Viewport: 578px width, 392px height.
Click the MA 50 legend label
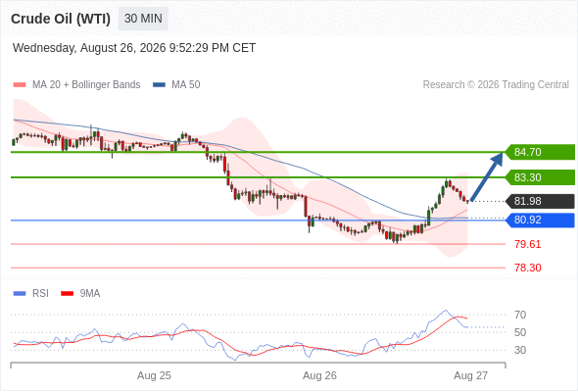pyautogui.click(x=186, y=85)
